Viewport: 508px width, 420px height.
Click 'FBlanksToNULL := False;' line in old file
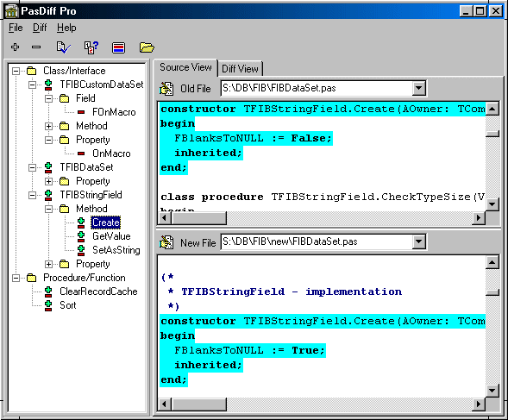[253, 138]
